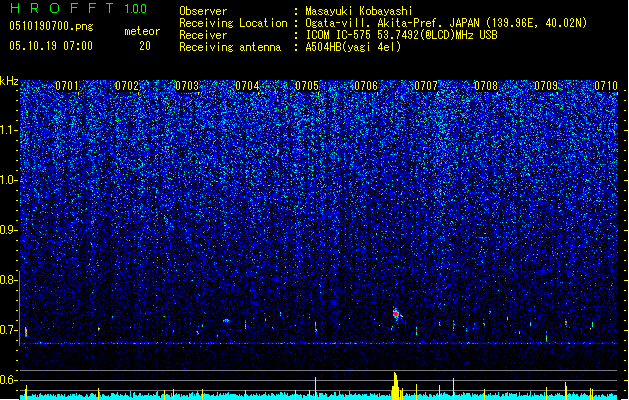Click the 0701 time marker
629x400 pixels.
[67, 86]
